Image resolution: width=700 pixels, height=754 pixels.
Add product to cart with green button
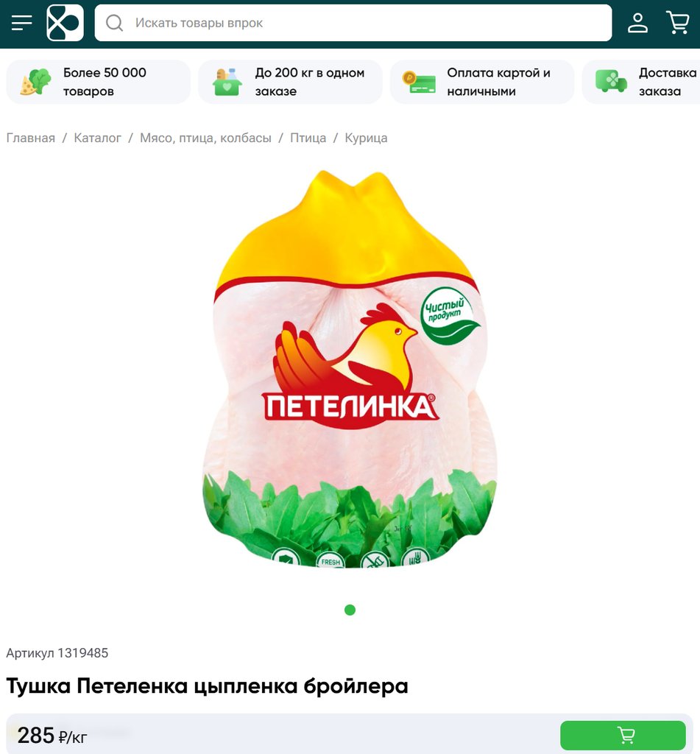click(x=623, y=736)
